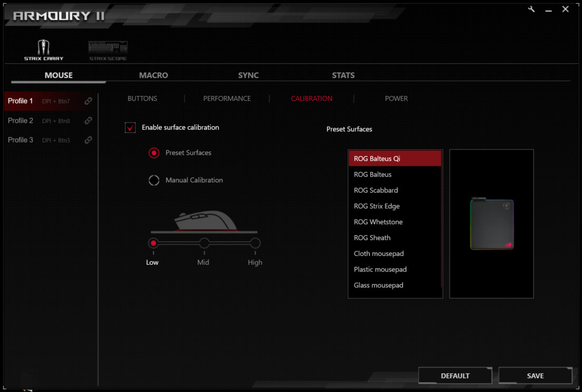Select ROG Balteus Qi preset surface
582x392 pixels.
395,158
